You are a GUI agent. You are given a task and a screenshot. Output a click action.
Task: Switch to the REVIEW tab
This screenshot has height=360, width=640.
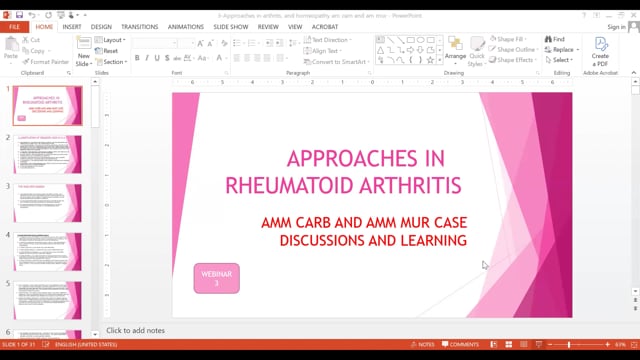pos(268,27)
